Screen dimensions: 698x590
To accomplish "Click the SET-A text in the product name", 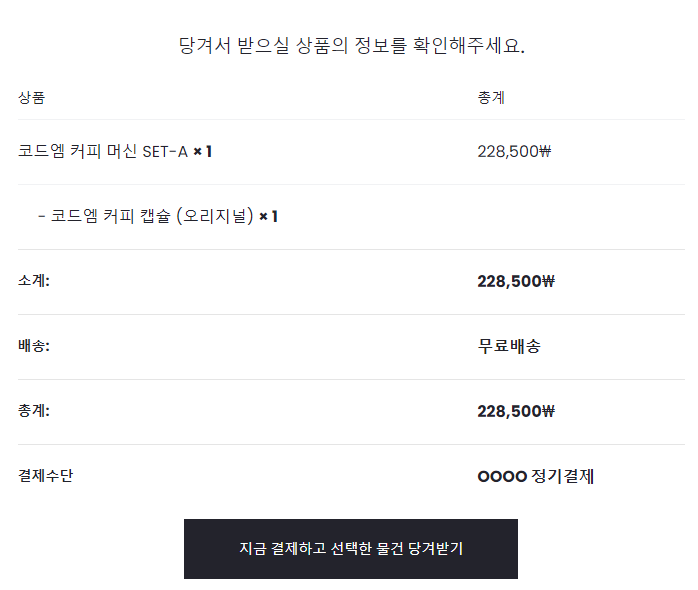I will (165, 152).
